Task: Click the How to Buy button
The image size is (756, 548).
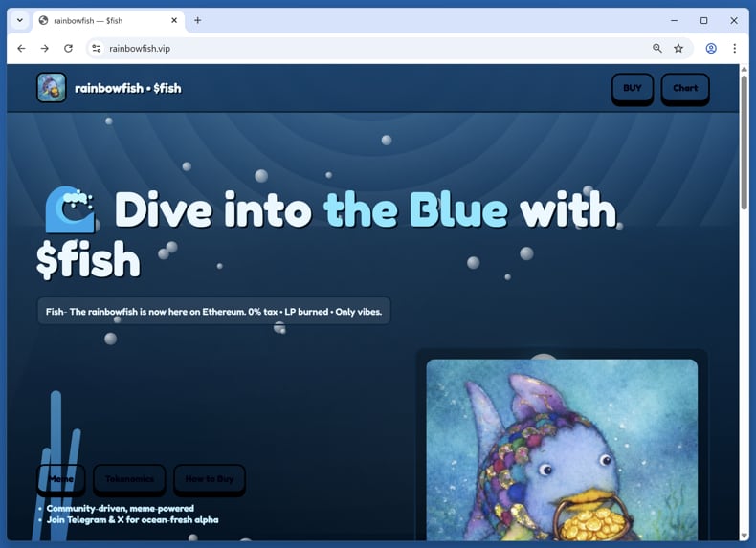Action: pos(210,479)
